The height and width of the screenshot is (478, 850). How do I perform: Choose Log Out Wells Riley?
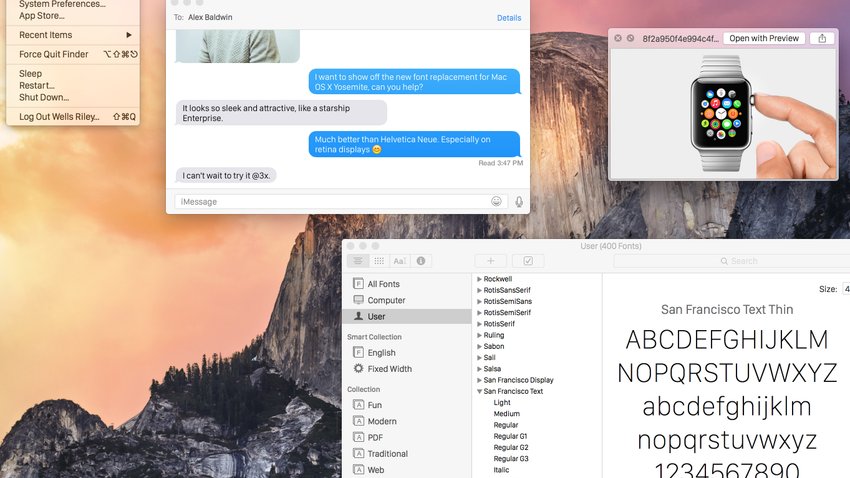click(x=73, y=117)
